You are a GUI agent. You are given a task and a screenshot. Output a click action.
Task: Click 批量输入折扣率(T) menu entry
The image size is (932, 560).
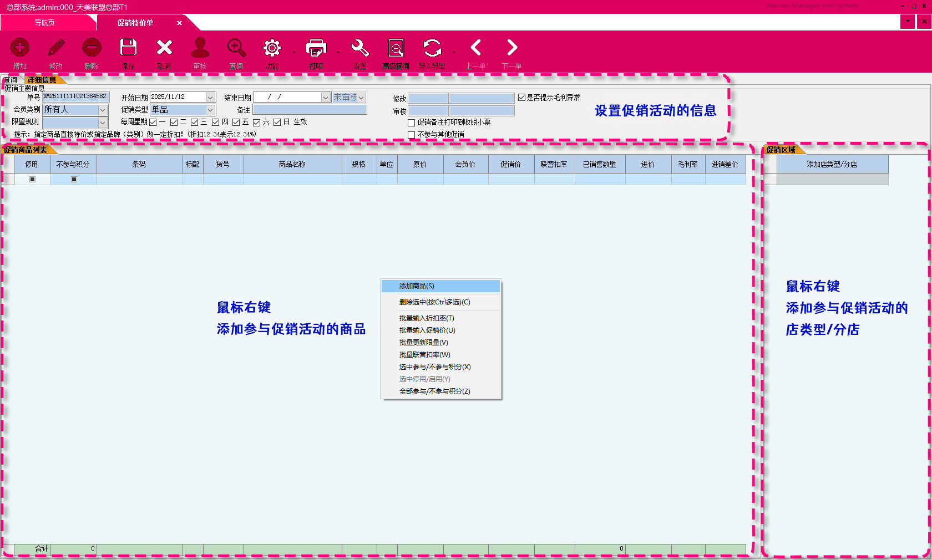(426, 318)
